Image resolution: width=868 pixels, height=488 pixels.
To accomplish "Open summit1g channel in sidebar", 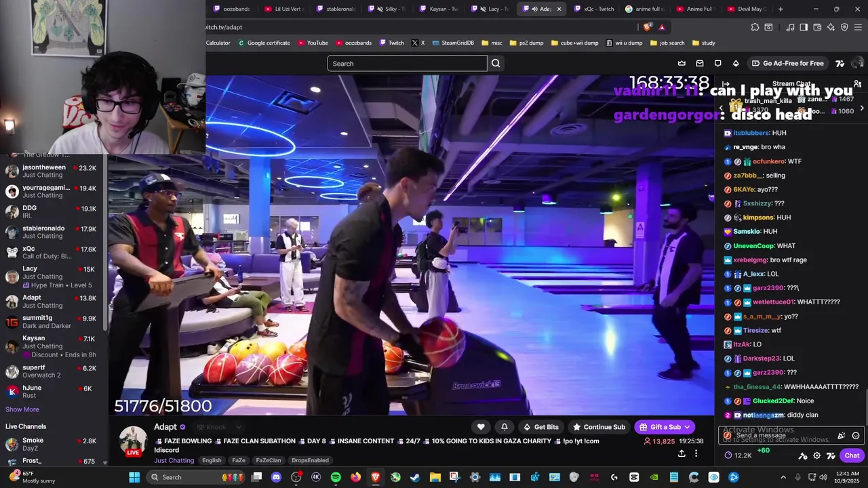I will click(x=52, y=321).
